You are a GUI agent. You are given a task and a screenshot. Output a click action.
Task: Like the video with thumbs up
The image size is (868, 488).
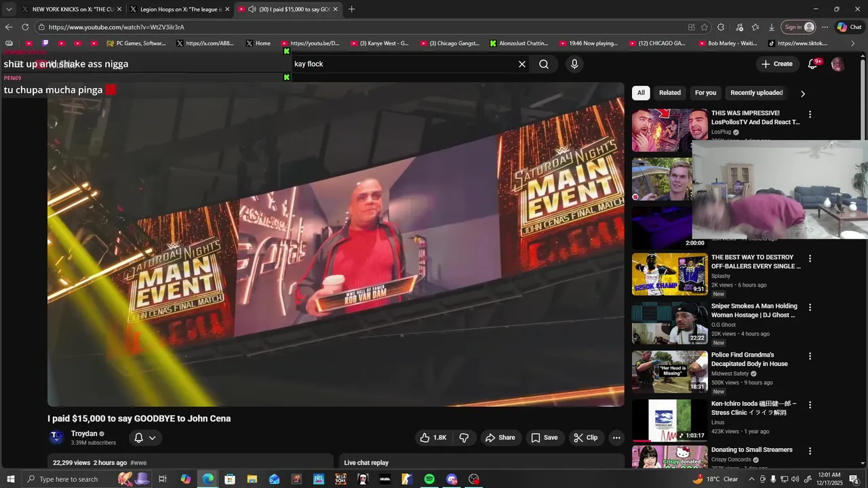(433, 438)
